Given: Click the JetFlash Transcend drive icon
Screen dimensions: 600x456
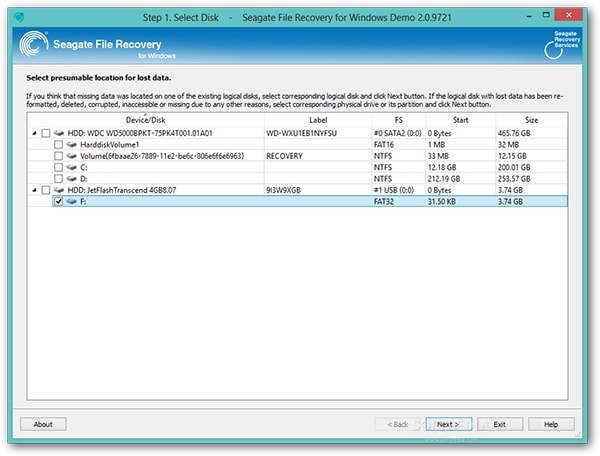Looking at the screenshot, I should coord(59,190).
